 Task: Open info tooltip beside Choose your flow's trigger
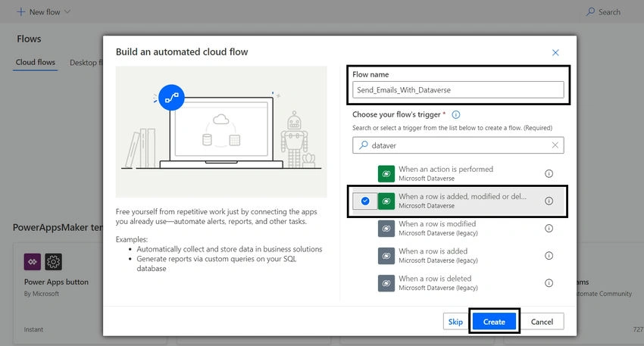pyautogui.click(x=456, y=114)
